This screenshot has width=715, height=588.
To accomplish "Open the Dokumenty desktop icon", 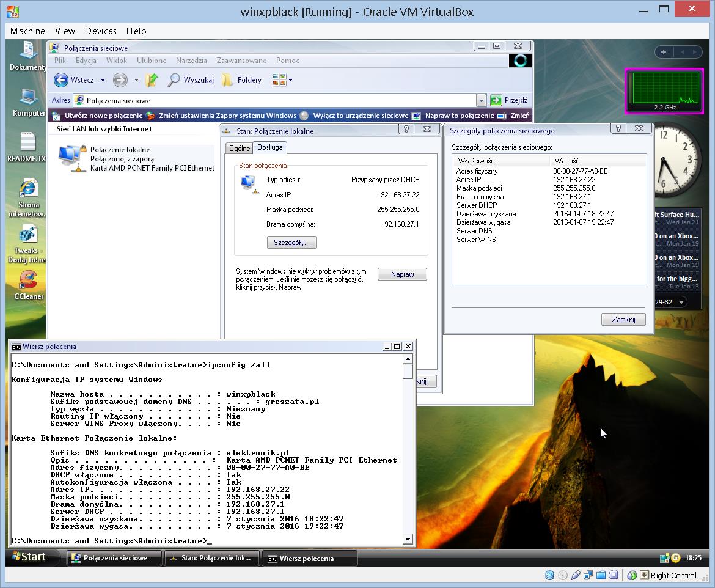I will (x=28, y=56).
